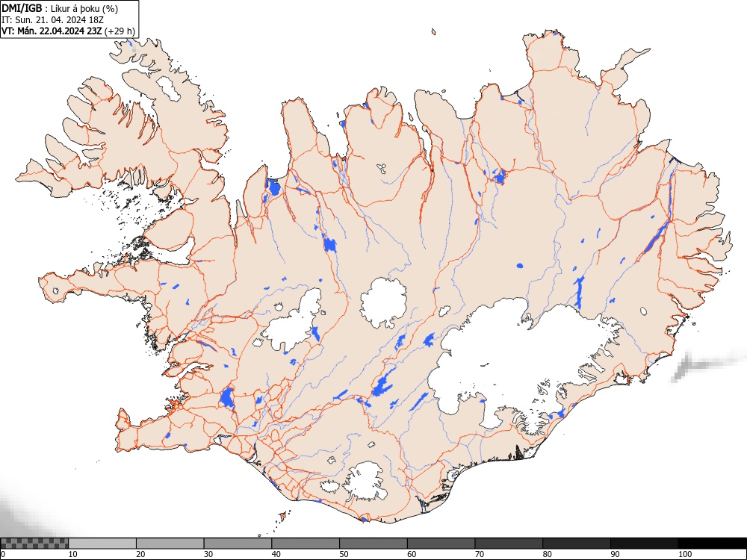Viewport: 747px width, 560px height.
Task: Click the '40' scale label
Action: (276, 554)
